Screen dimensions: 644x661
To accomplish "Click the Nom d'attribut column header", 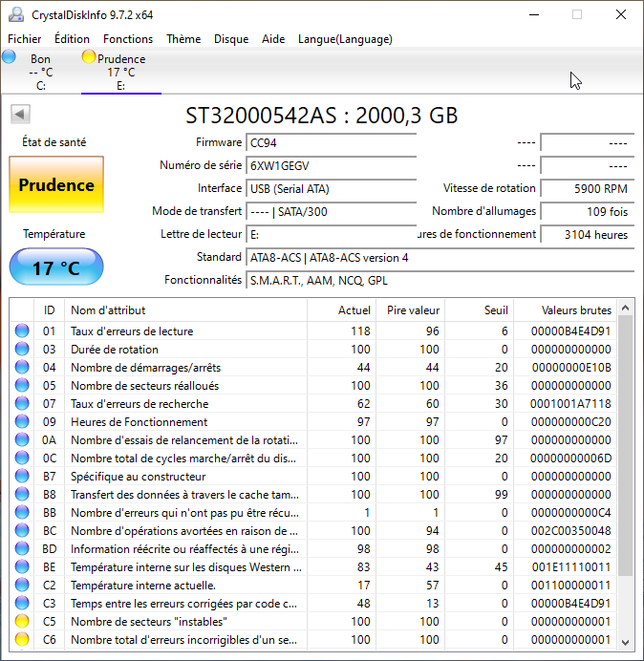I will 185,310.
